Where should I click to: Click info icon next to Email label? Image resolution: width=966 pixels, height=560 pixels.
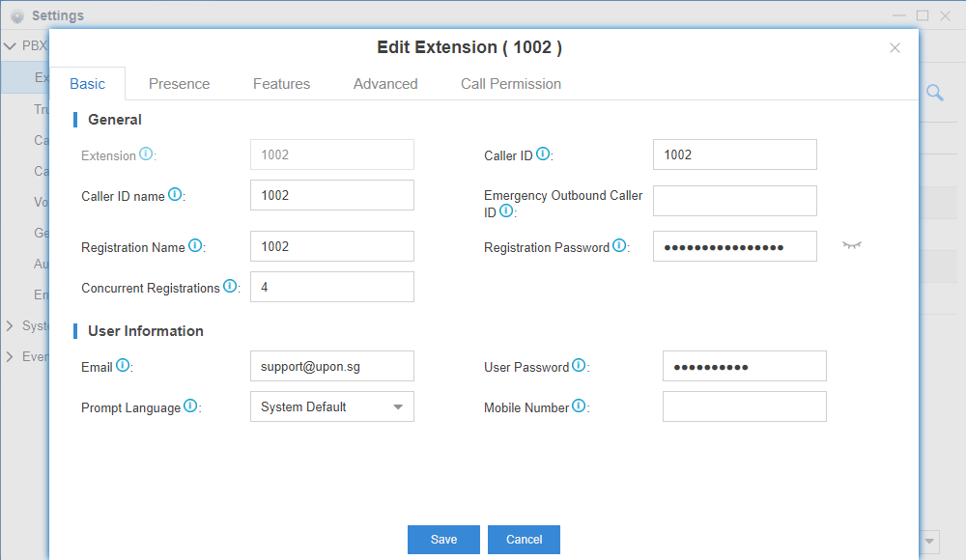[123, 366]
